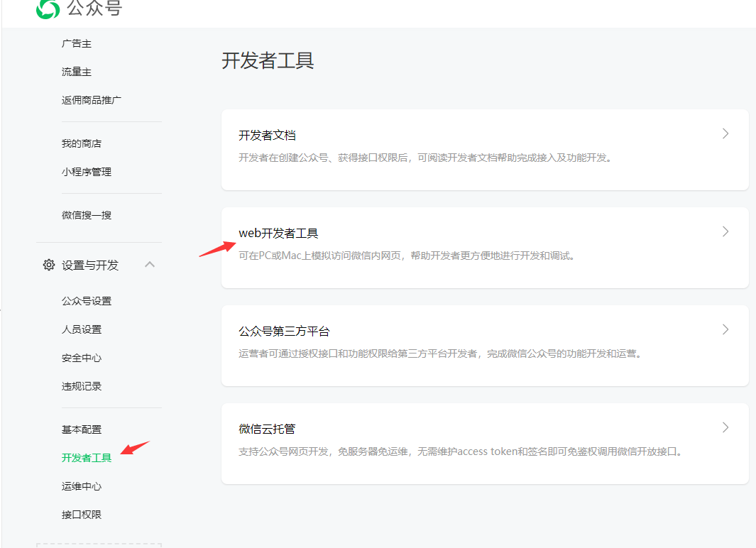The width and height of the screenshot is (756, 548).
Task: Collapse the 设置与开发 section chevron
Action: click(x=150, y=265)
